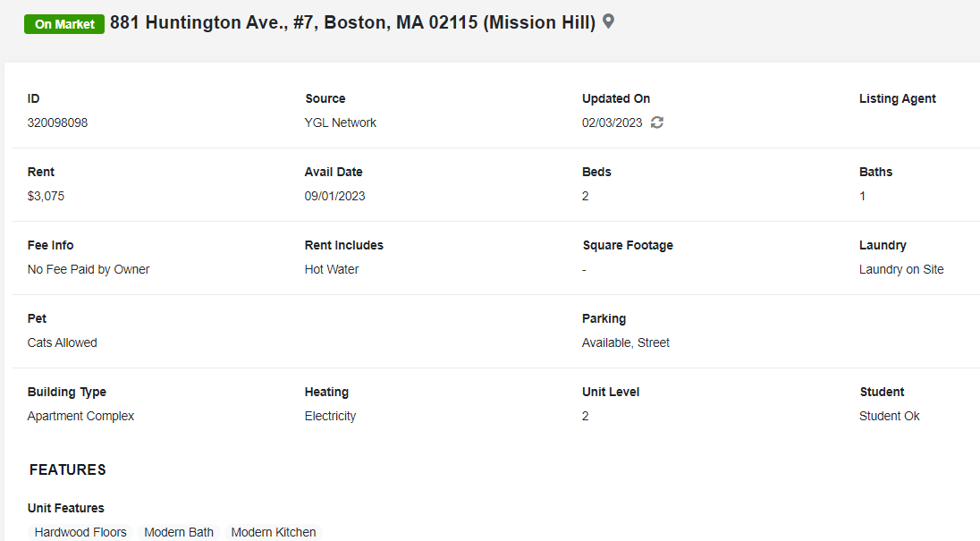Click the 09/01/2023 avail date value
Screen dimensions: 980x541
pos(334,196)
